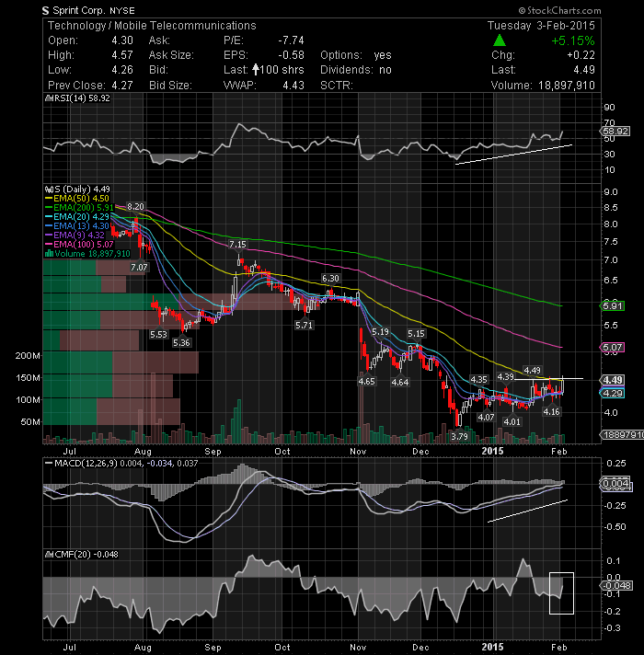Click the 8.20 price high label
644x655 pixels.
click(x=135, y=206)
